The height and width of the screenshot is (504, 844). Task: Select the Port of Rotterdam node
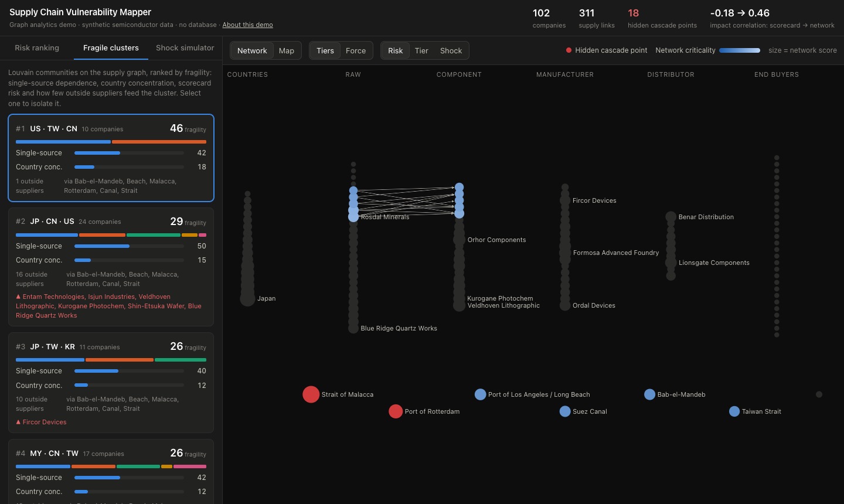[x=396, y=411]
